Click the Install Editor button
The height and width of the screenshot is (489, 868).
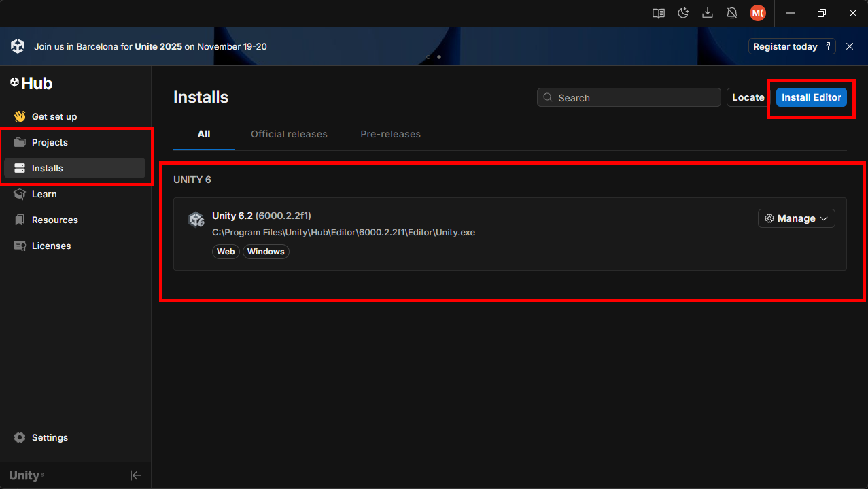[811, 97]
